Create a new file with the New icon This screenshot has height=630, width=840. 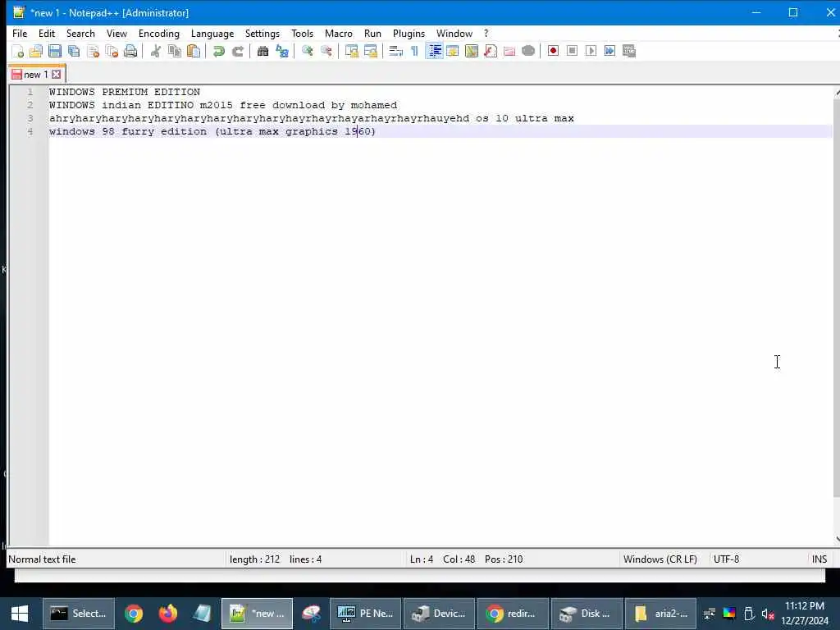tap(18, 51)
